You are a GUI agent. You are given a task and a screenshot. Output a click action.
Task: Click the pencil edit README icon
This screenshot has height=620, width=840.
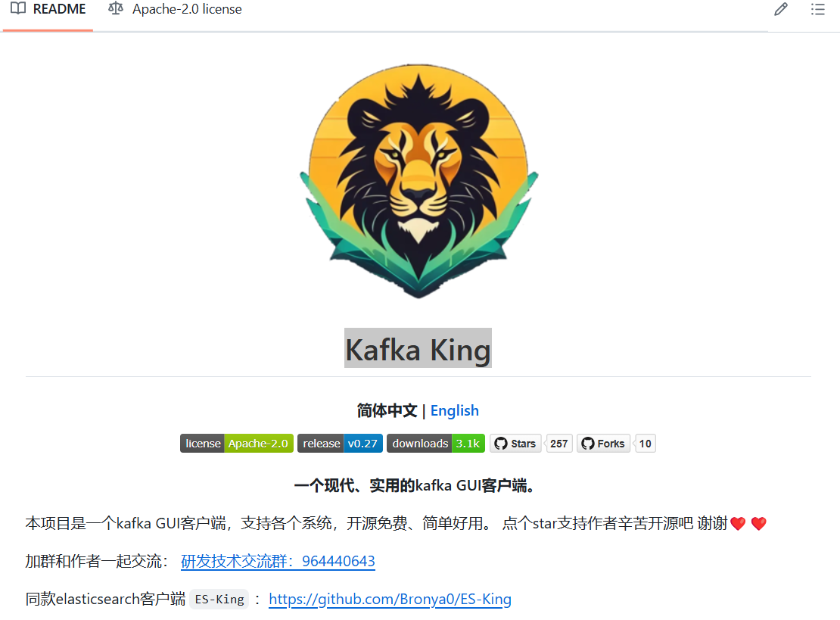[780, 9]
